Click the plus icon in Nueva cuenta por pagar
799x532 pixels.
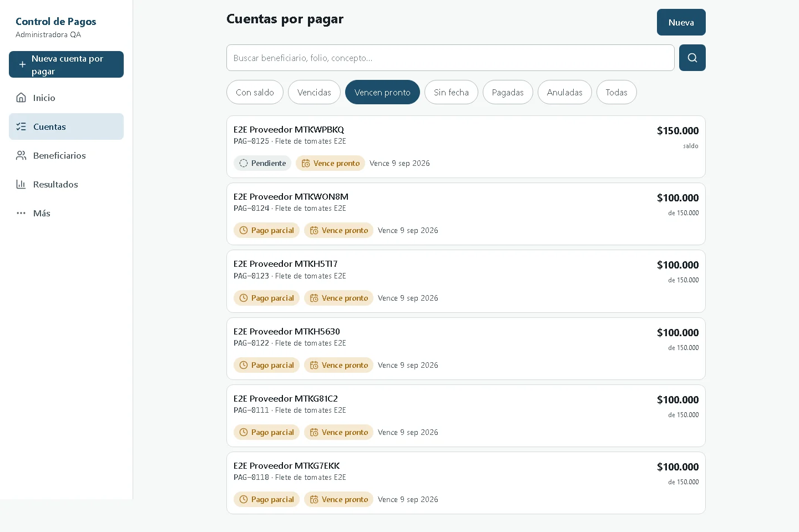click(x=22, y=64)
